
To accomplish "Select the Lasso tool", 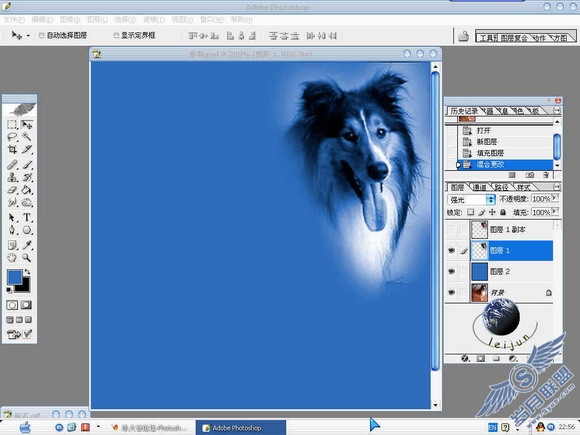I will (12, 137).
